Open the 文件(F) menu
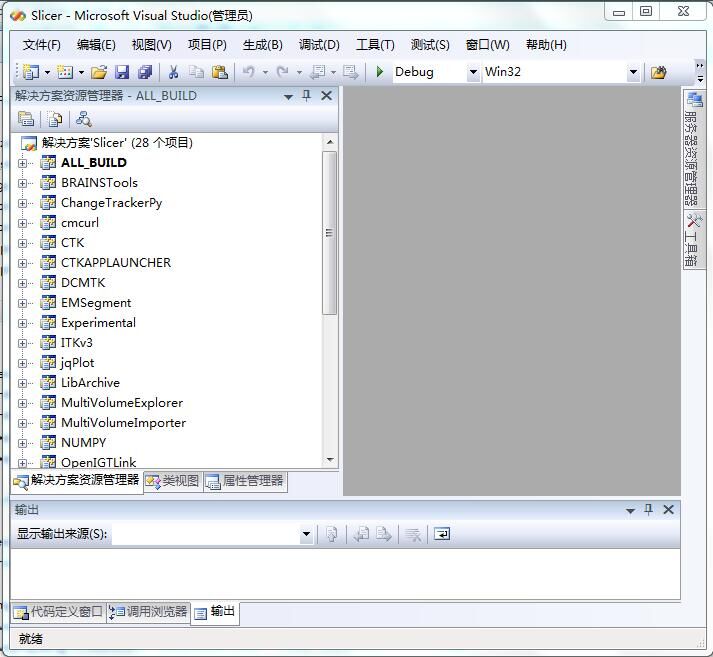The height and width of the screenshot is (657, 713). pyautogui.click(x=41, y=45)
